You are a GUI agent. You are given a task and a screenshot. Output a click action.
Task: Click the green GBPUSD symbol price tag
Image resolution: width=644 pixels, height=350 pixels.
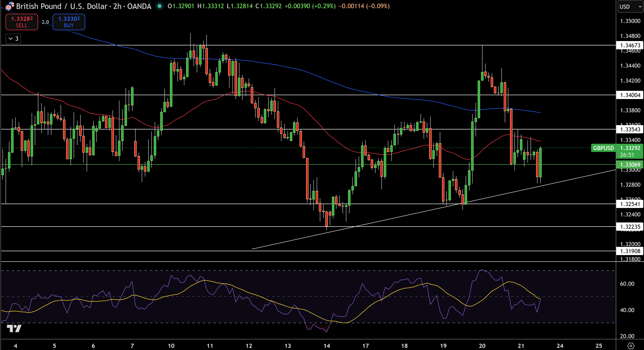(603, 148)
